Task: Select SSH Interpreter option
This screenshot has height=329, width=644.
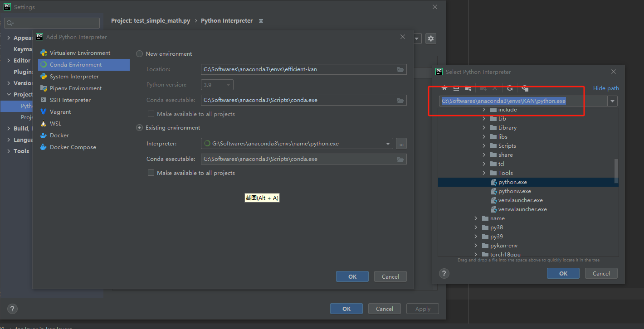Action: click(x=84, y=100)
